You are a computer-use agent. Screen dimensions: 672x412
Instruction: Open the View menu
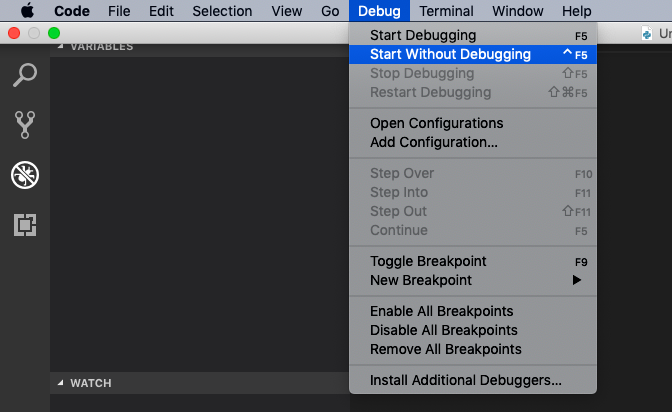coord(286,11)
